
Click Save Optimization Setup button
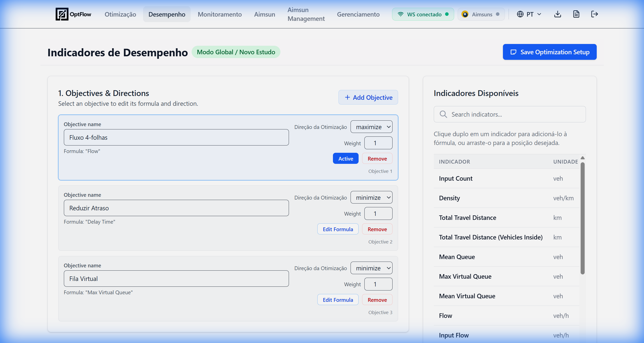click(x=549, y=52)
